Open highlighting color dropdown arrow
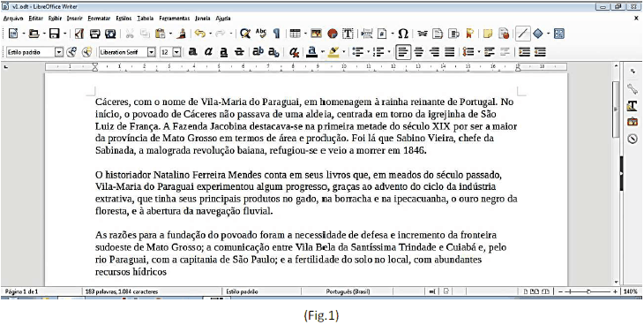 pyautogui.click(x=344, y=52)
